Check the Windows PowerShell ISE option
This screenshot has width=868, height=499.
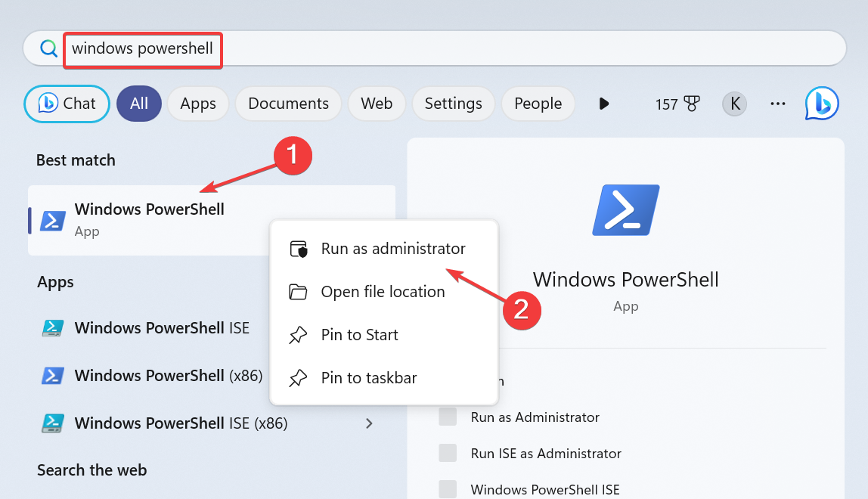click(x=448, y=488)
